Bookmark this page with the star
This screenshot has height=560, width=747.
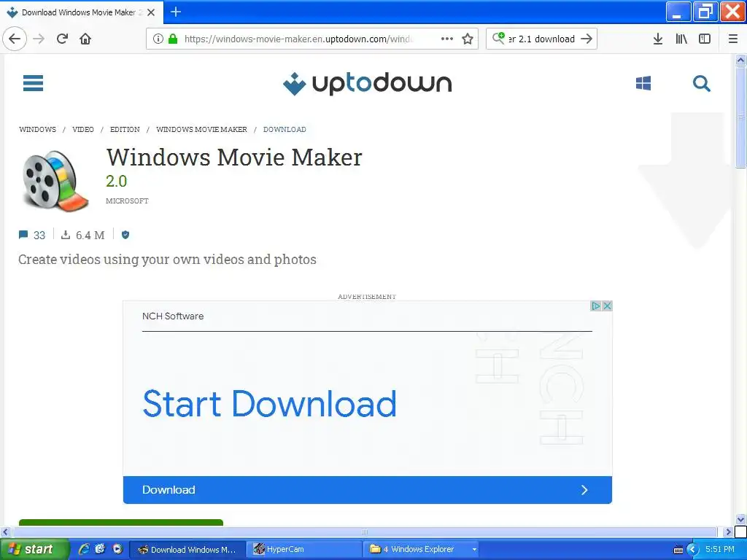(x=468, y=39)
